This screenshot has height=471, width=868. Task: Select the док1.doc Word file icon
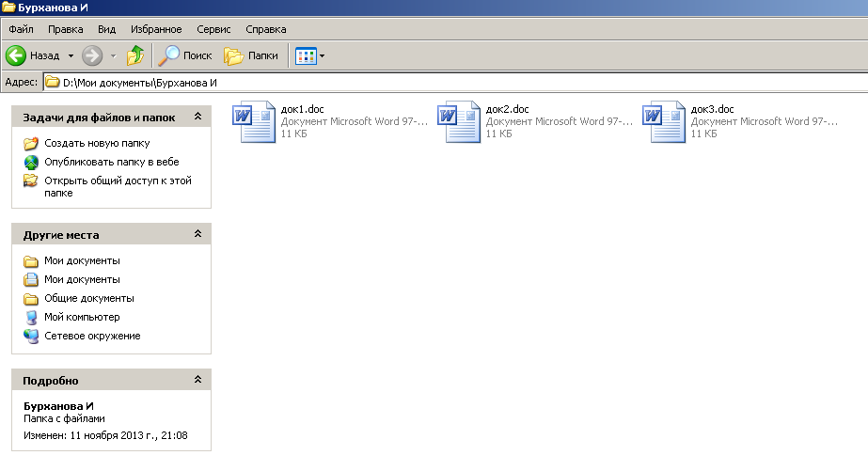pos(254,122)
